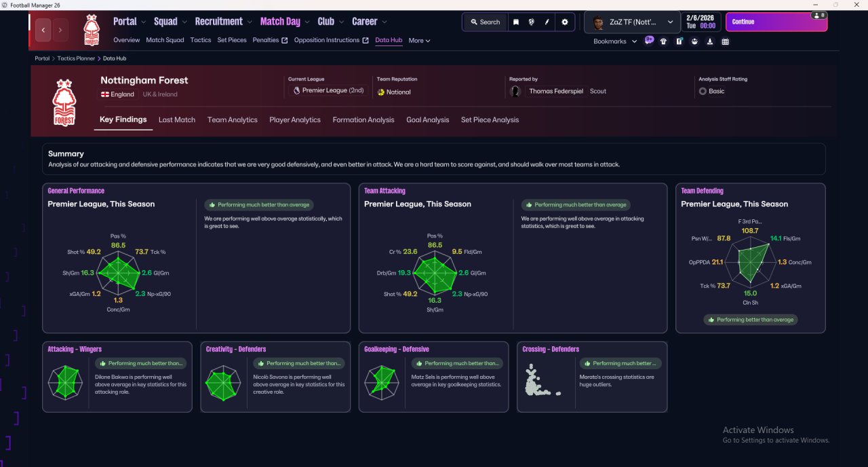Open the calendar icon in bookmarks row
This screenshot has height=467, width=868.
pos(726,41)
